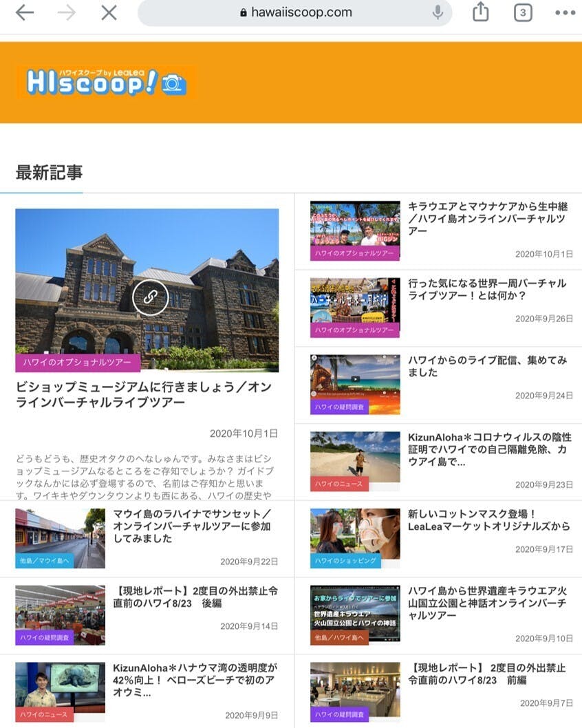This screenshot has height=728, width=582.
Task: Select the 最新記事 section tab
Action: [x=49, y=173]
